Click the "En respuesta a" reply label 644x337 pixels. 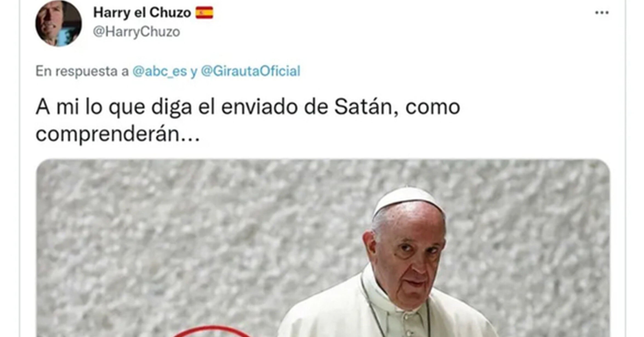pyautogui.click(x=82, y=71)
